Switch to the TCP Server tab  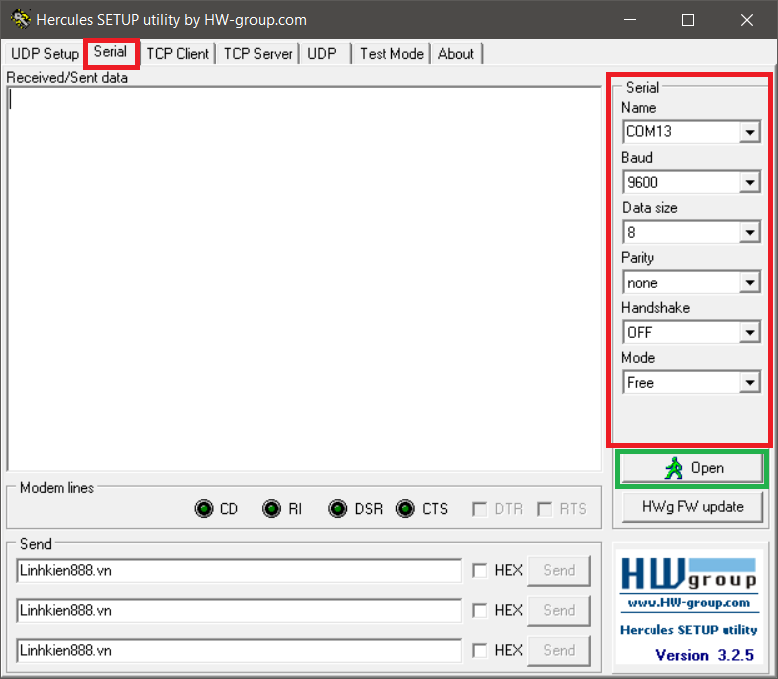pyautogui.click(x=258, y=54)
